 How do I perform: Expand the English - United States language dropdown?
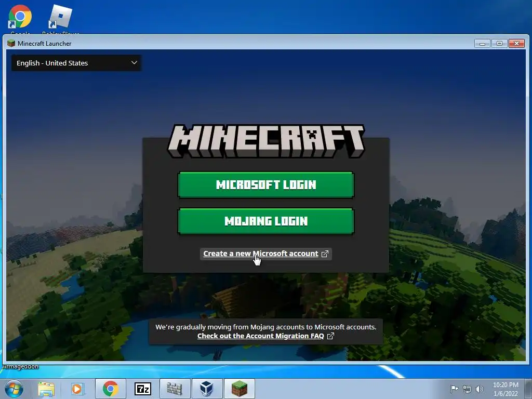pyautogui.click(x=76, y=63)
